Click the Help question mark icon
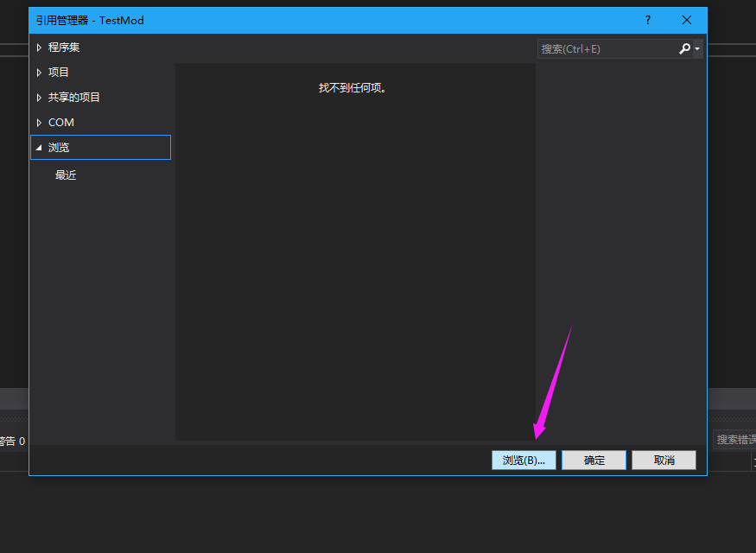This screenshot has height=553, width=756. click(x=647, y=19)
